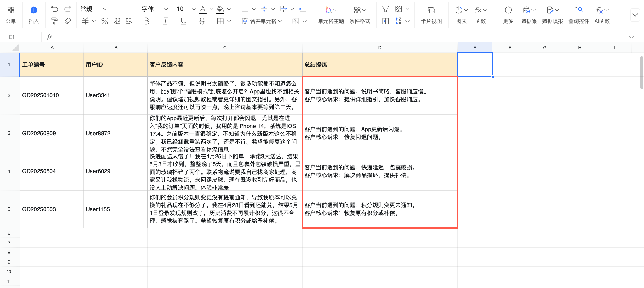Click the filter funnel icon

click(385, 9)
